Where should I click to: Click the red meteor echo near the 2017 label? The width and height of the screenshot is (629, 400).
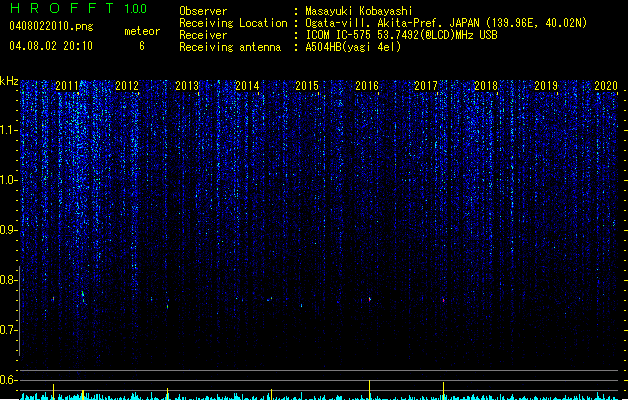[443, 299]
